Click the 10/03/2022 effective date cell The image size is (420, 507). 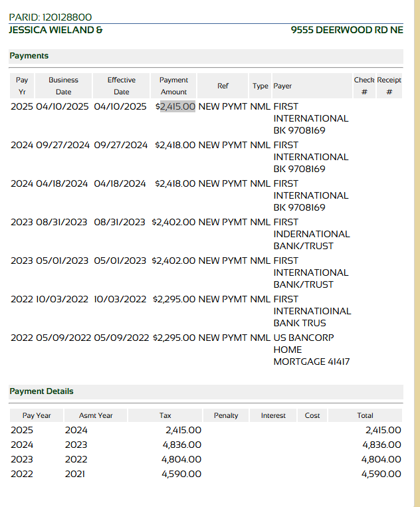click(x=120, y=299)
